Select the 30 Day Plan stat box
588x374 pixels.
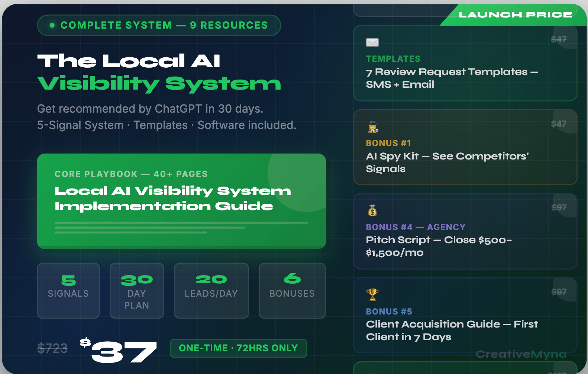(x=137, y=291)
